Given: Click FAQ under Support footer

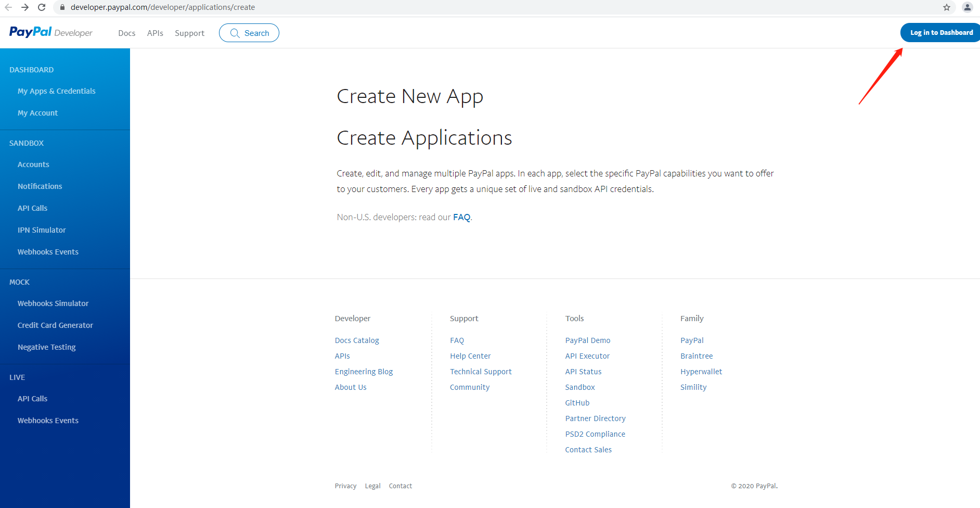Looking at the screenshot, I should [x=457, y=340].
